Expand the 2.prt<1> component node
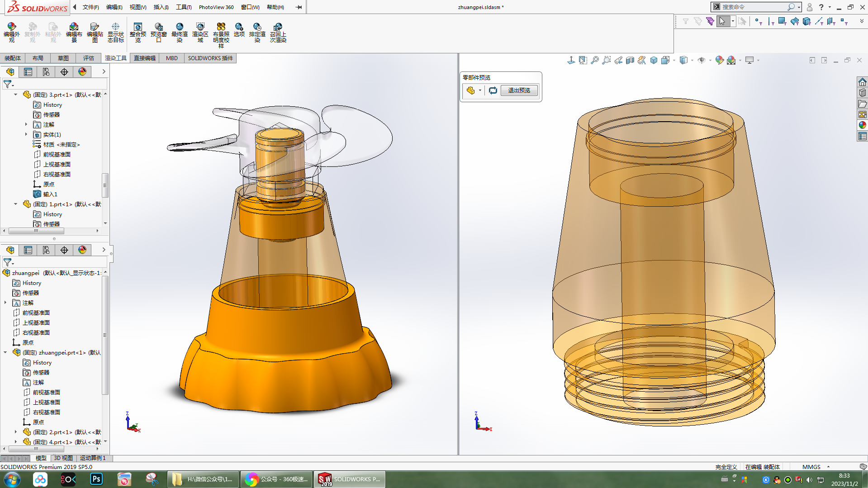The width and height of the screenshot is (868, 488). pyautogui.click(x=16, y=432)
